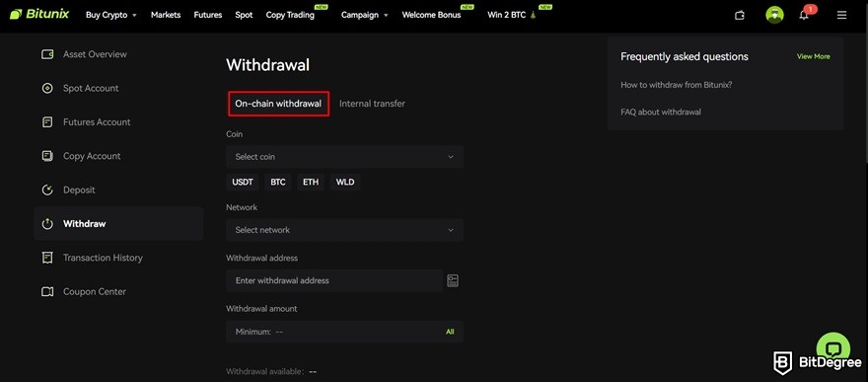Click the Coupon Center sidebar icon
This screenshot has width=868, height=382.
click(47, 292)
